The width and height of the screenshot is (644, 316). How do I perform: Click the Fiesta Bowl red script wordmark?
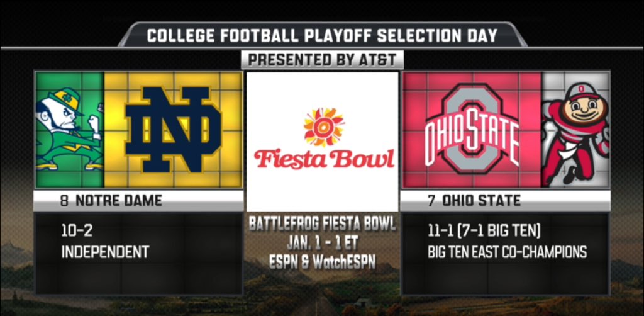point(324,159)
